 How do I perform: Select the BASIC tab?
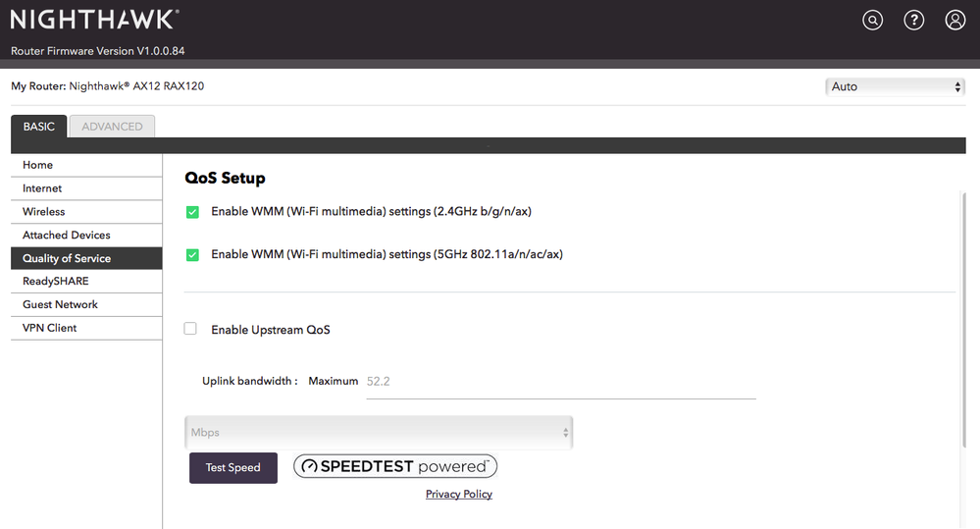point(39,127)
